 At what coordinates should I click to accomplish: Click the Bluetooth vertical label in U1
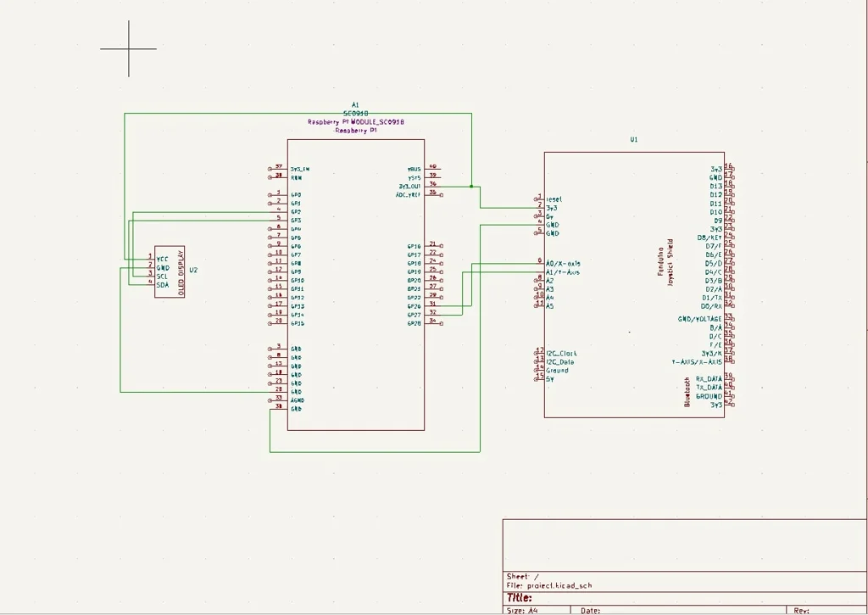coord(687,392)
